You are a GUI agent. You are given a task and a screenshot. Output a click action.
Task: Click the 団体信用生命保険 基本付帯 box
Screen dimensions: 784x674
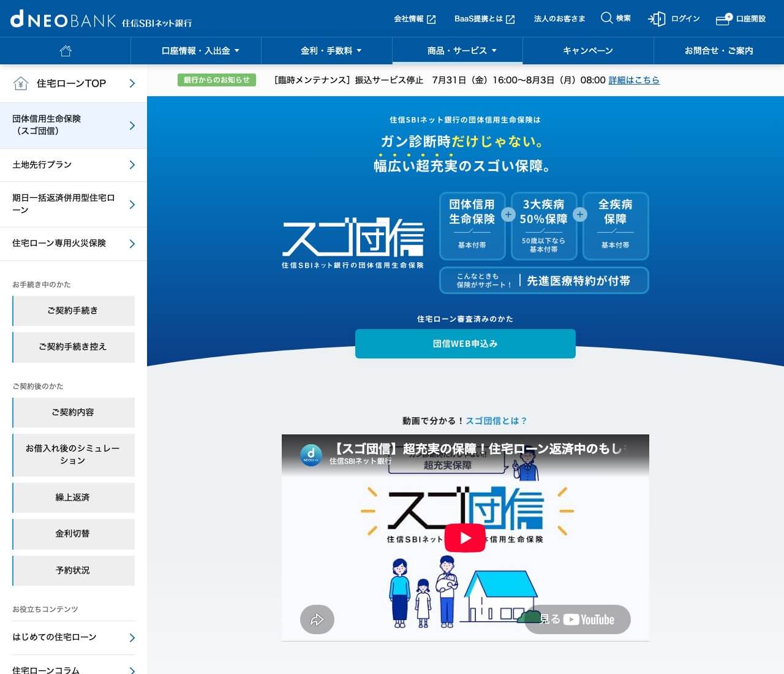tap(472, 226)
